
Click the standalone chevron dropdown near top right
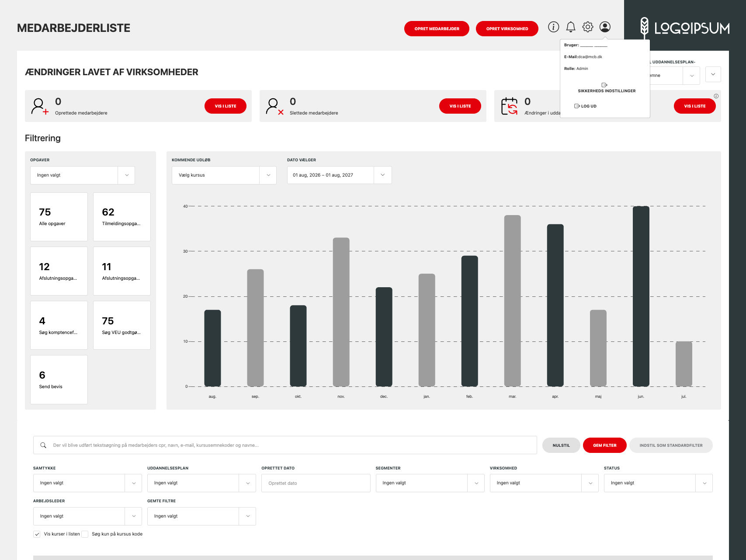coord(713,74)
